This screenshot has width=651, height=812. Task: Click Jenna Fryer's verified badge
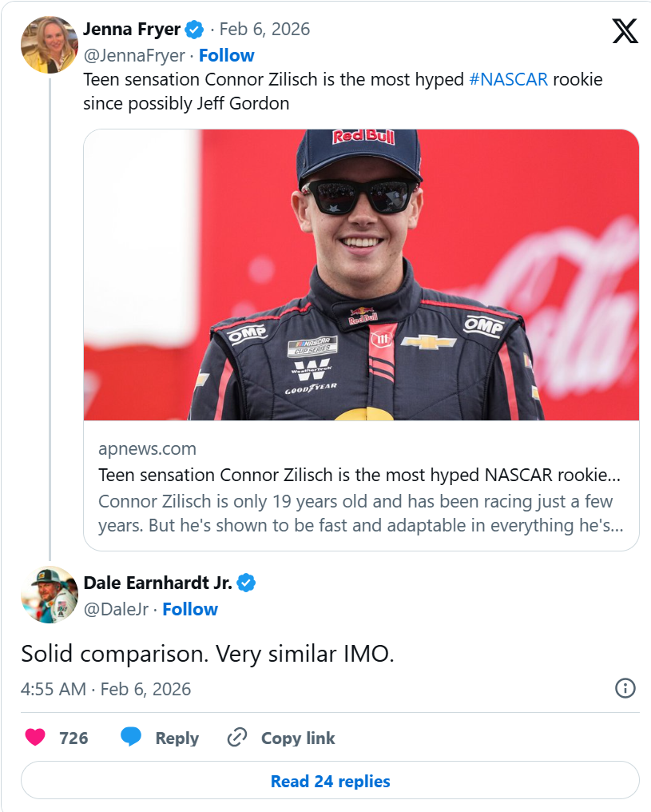(x=194, y=30)
